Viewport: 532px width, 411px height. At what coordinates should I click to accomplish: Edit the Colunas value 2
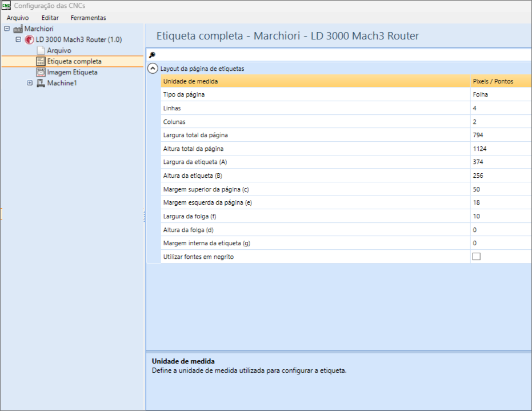[501, 122]
